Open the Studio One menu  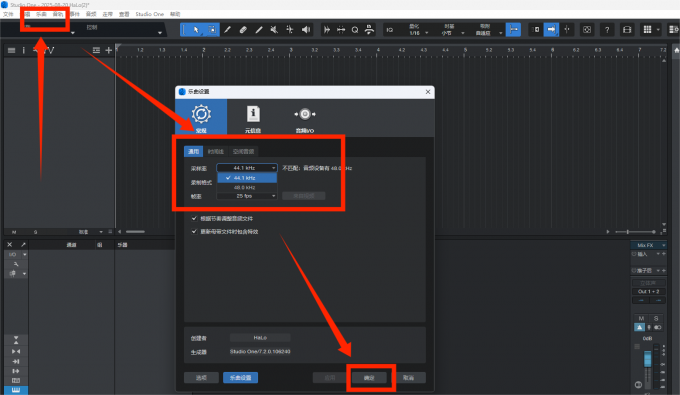(x=150, y=14)
